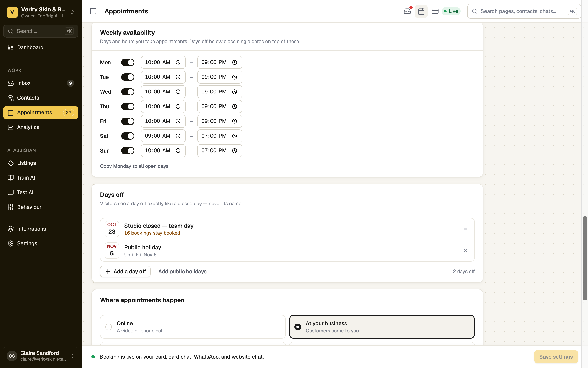Viewport: 588px width, 368px height.
Task: Open Sunday end time 07:00 PM picker
Action: coord(219,151)
